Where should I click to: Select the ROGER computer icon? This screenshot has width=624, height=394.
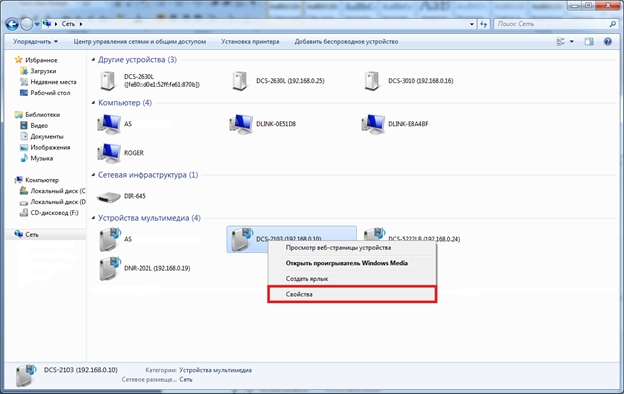coord(109,153)
